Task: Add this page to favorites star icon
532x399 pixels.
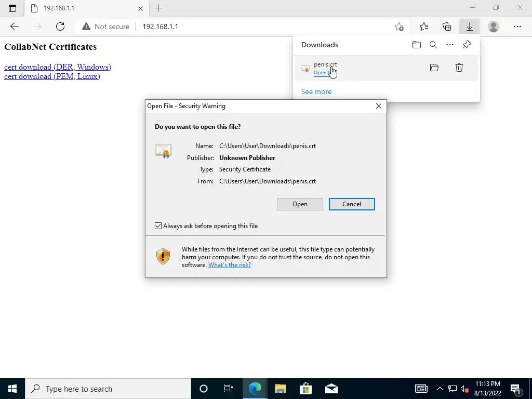Action: point(400,26)
